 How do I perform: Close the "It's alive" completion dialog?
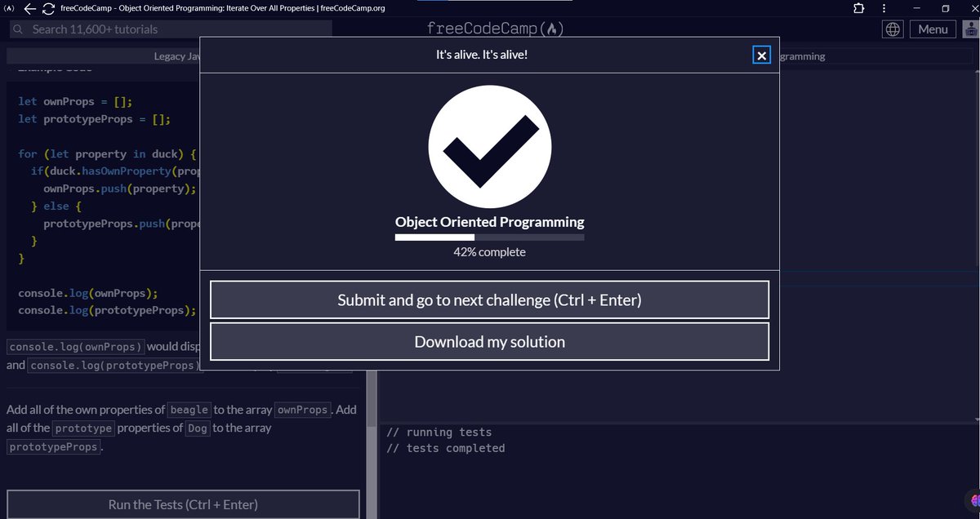[761, 55]
